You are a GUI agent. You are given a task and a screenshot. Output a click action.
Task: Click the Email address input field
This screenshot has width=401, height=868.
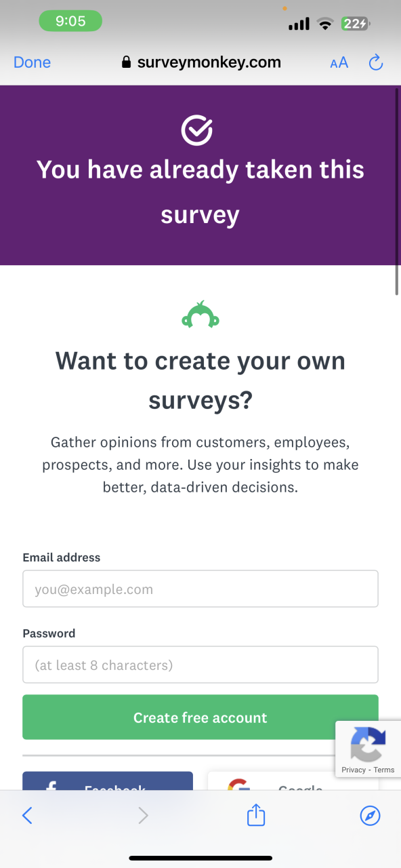tap(200, 589)
